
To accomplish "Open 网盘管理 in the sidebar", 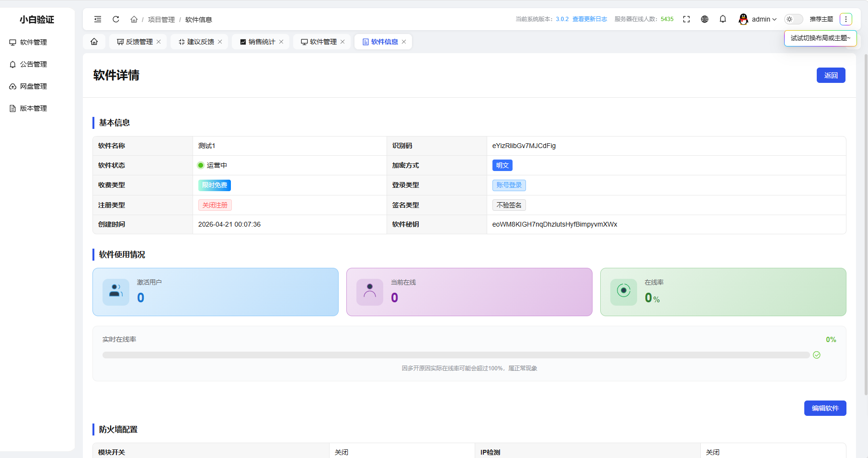I will (33, 86).
